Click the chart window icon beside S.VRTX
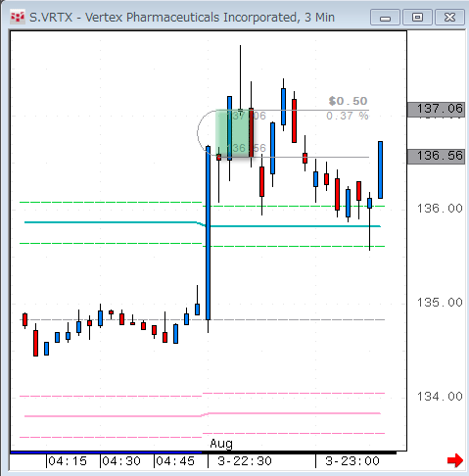 click(x=18, y=17)
